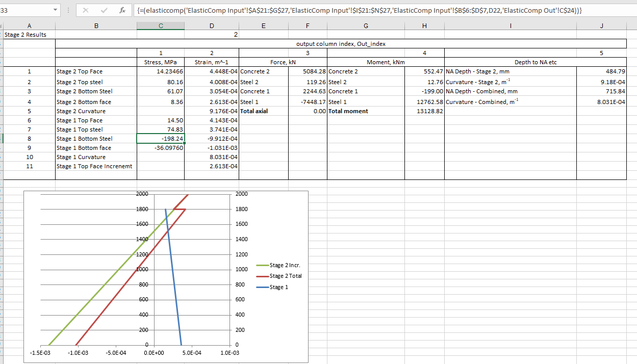The width and height of the screenshot is (637, 364).
Task: Click the Stage 2 Incr. legend entry
Action: (285, 265)
